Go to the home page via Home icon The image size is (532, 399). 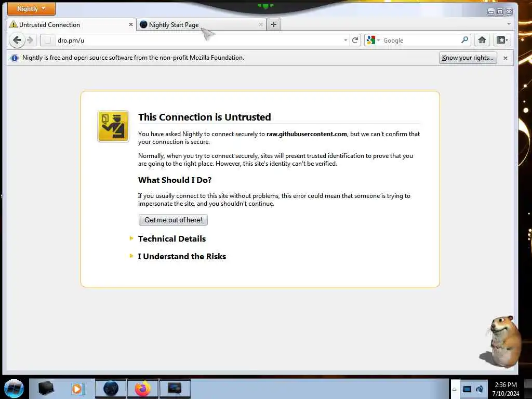click(x=482, y=40)
